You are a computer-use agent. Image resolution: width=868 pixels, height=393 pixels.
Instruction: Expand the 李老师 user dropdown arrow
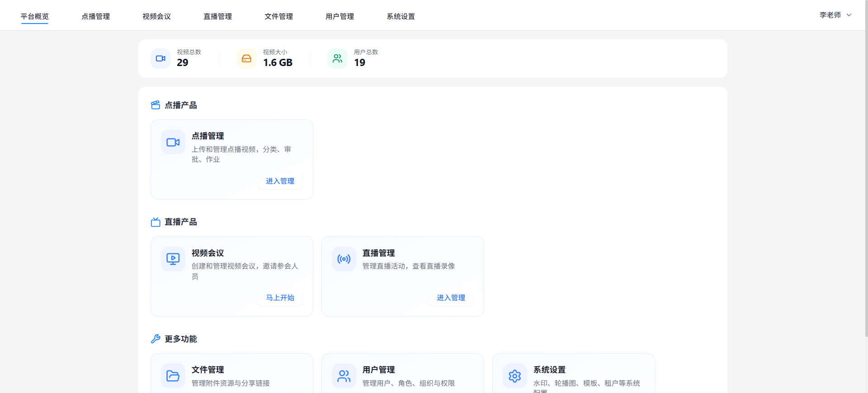coord(849,15)
